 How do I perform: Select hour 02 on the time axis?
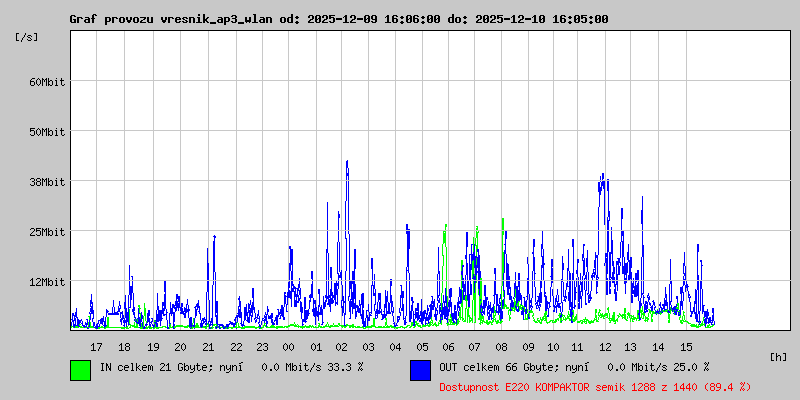tap(342, 346)
